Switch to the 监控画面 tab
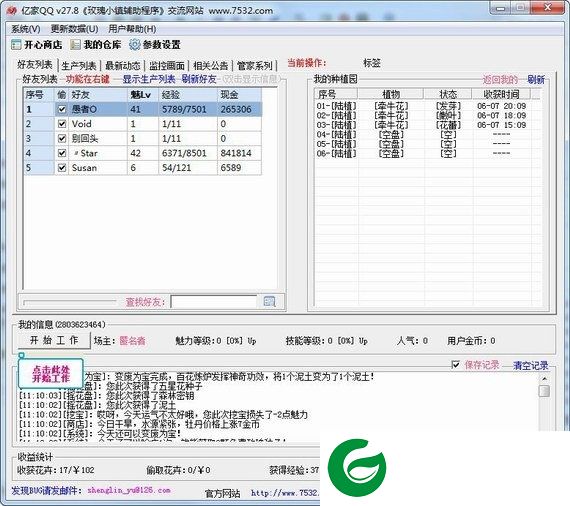The width and height of the screenshot is (570, 506). click(x=167, y=66)
